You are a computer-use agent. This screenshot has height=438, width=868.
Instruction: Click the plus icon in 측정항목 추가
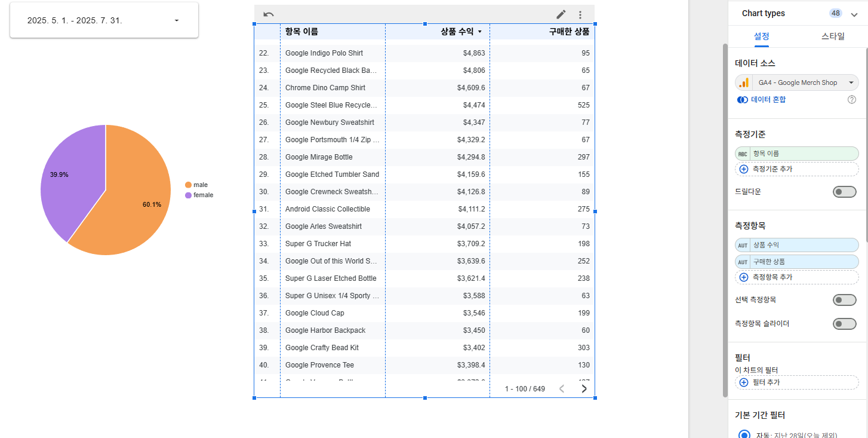point(744,277)
